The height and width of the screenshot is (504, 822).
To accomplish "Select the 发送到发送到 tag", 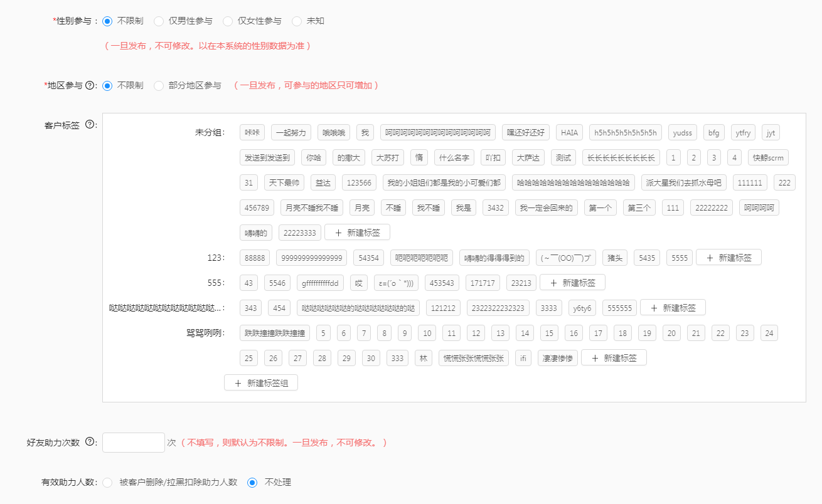I will point(267,157).
